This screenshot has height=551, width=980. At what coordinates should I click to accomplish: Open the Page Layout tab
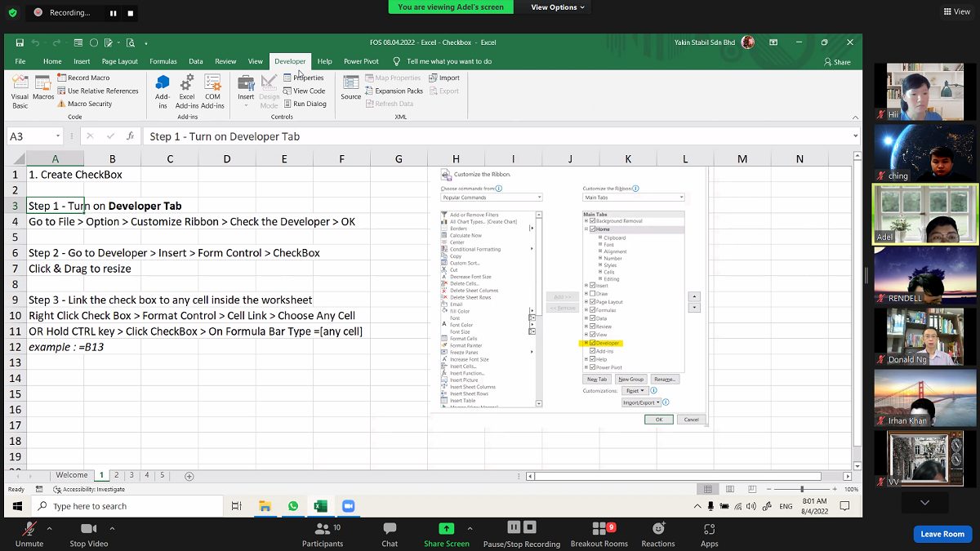tap(119, 61)
